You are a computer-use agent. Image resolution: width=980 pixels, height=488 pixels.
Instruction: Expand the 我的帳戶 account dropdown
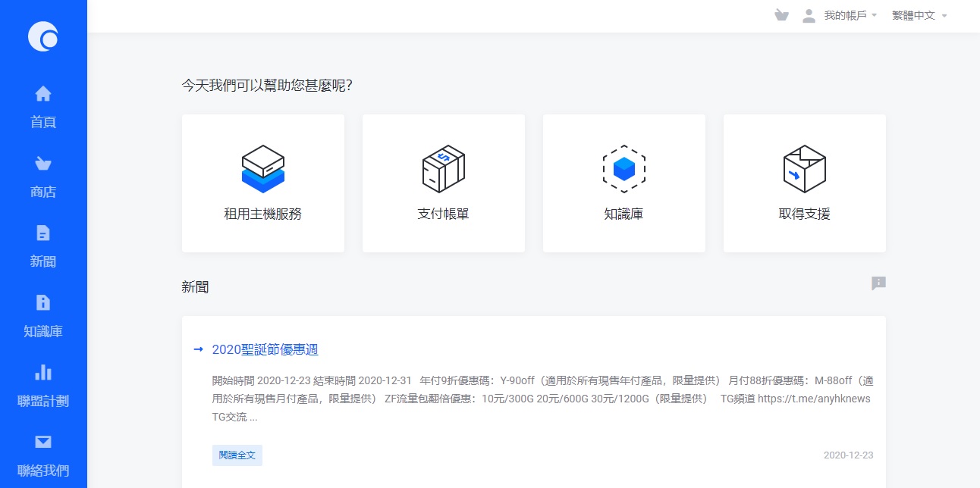pyautogui.click(x=850, y=15)
